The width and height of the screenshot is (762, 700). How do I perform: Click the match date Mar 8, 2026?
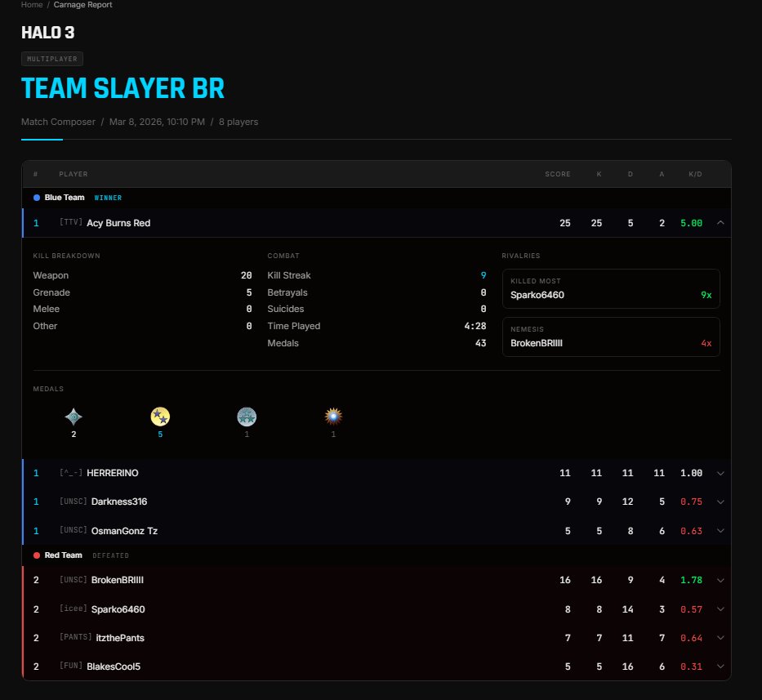pos(157,122)
